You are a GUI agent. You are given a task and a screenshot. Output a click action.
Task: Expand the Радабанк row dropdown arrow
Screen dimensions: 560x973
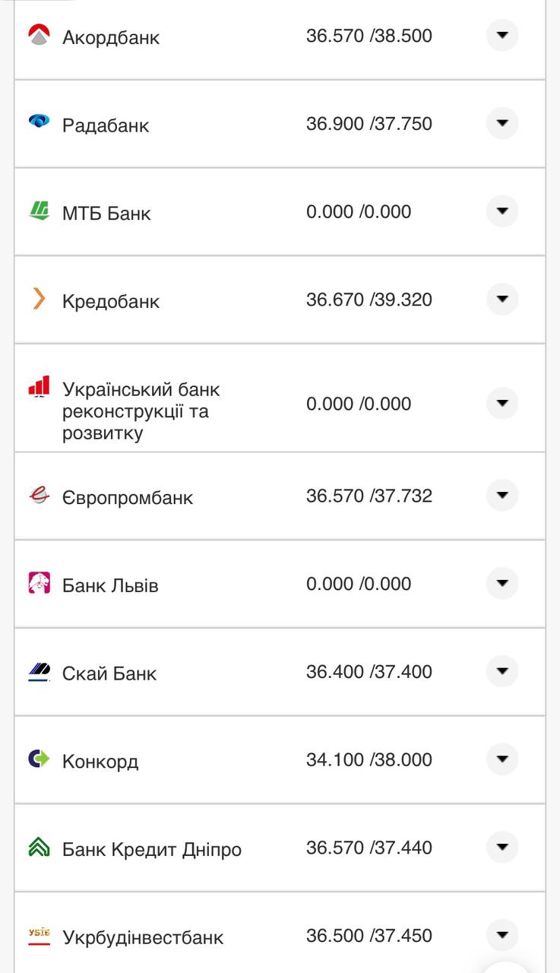click(x=501, y=123)
